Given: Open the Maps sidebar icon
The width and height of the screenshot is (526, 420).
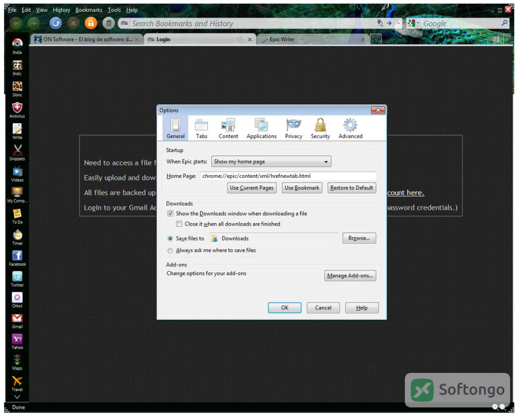Looking at the screenshot, I should [17, 363].
